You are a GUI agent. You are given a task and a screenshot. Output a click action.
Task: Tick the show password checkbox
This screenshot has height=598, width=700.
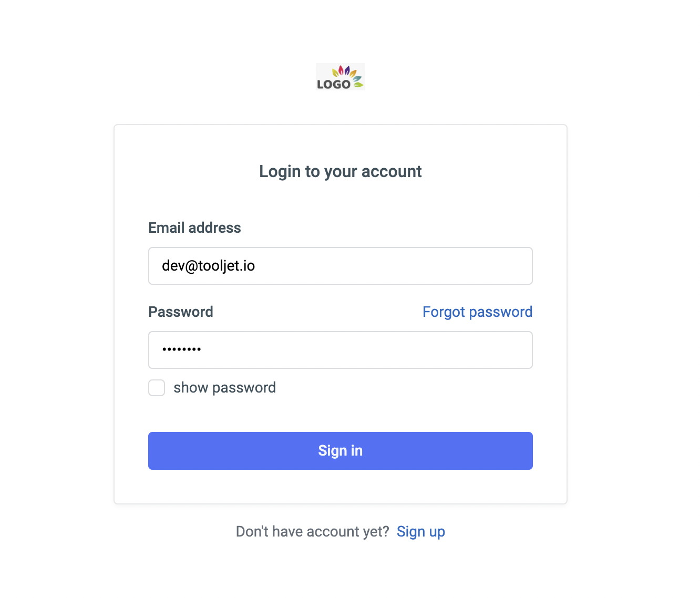point(157,388)
